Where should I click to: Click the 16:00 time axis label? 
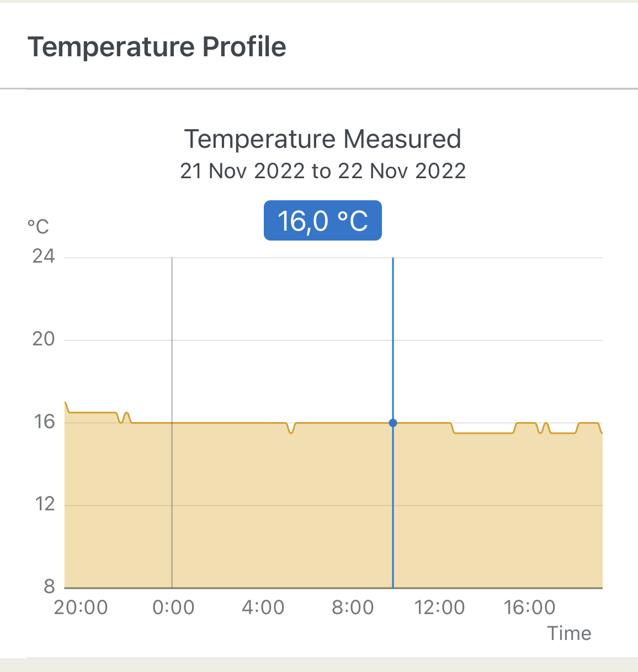[x=529, y=607]
